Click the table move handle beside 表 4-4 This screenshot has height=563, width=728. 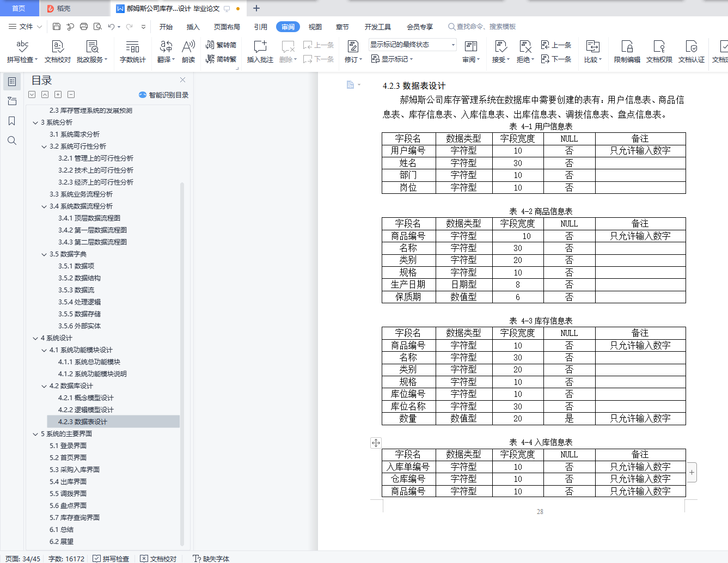pyautogui.click(x=376, y=443)
